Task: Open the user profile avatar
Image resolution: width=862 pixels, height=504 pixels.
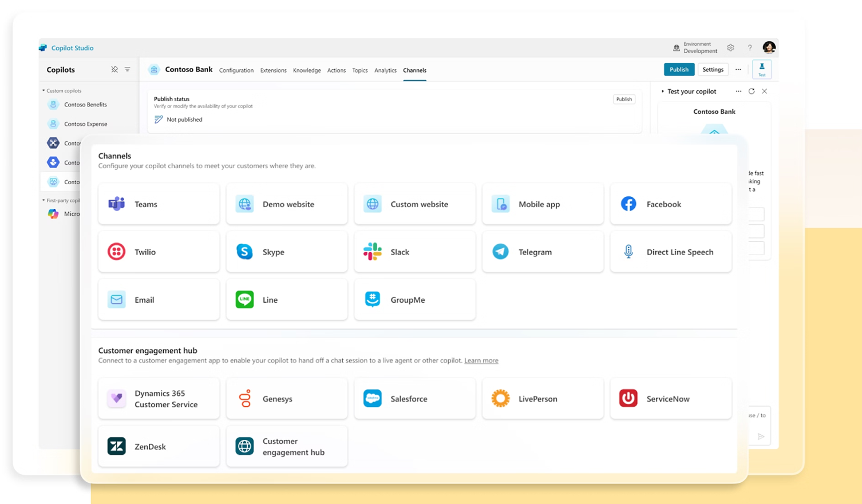Action: tap(769, 47)
